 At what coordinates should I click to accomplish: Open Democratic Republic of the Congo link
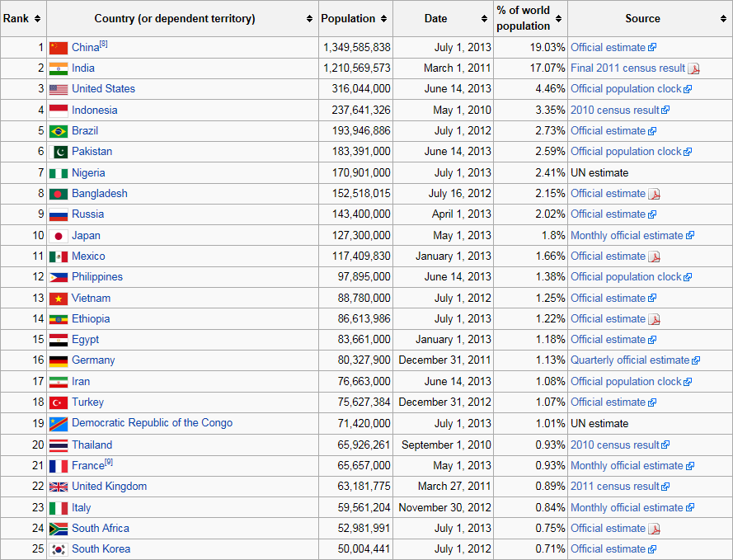152,423
